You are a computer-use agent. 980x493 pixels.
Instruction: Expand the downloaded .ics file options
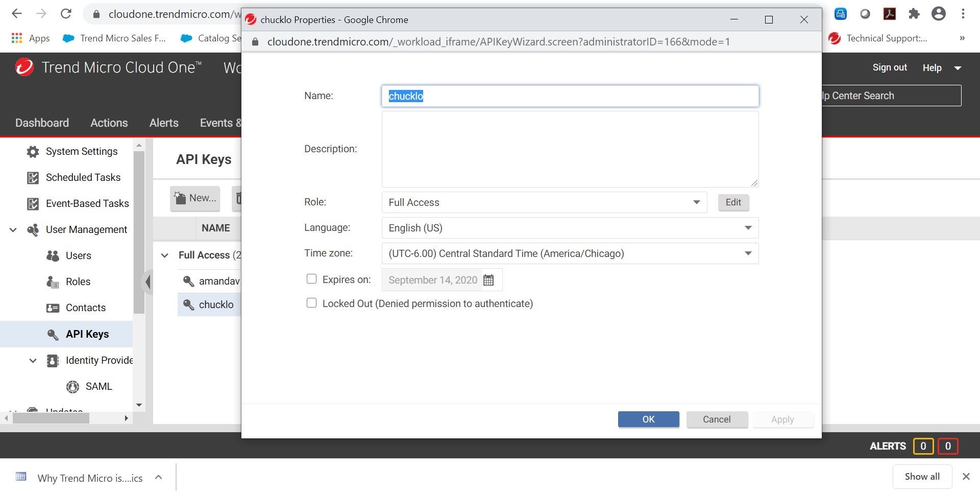tap(158, 477)
